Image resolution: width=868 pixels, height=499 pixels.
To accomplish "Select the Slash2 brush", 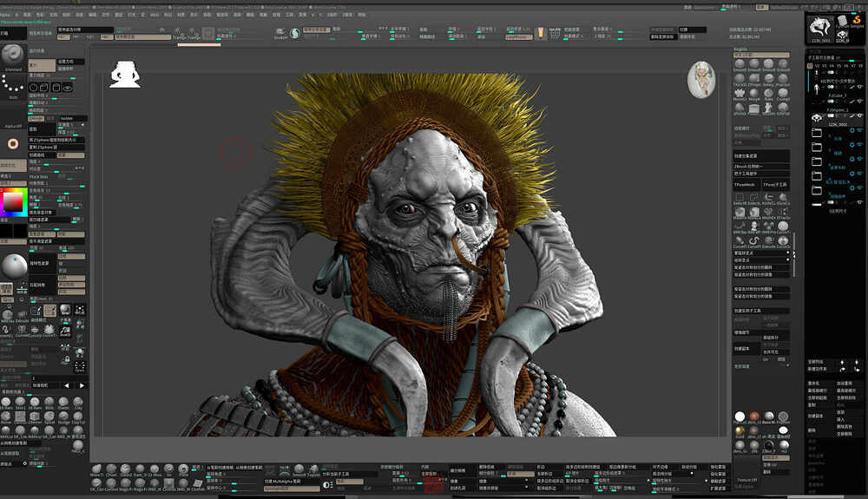I will [x=126, y=469].
